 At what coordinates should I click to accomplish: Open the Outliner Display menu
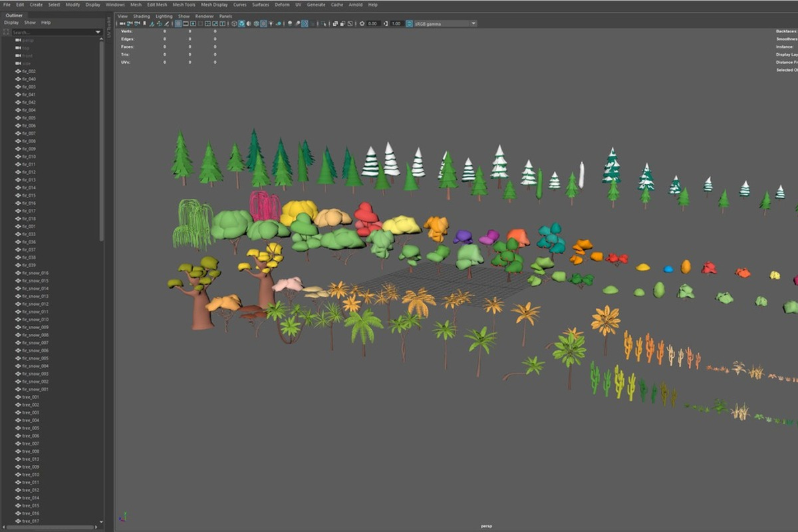pos(11,23)
